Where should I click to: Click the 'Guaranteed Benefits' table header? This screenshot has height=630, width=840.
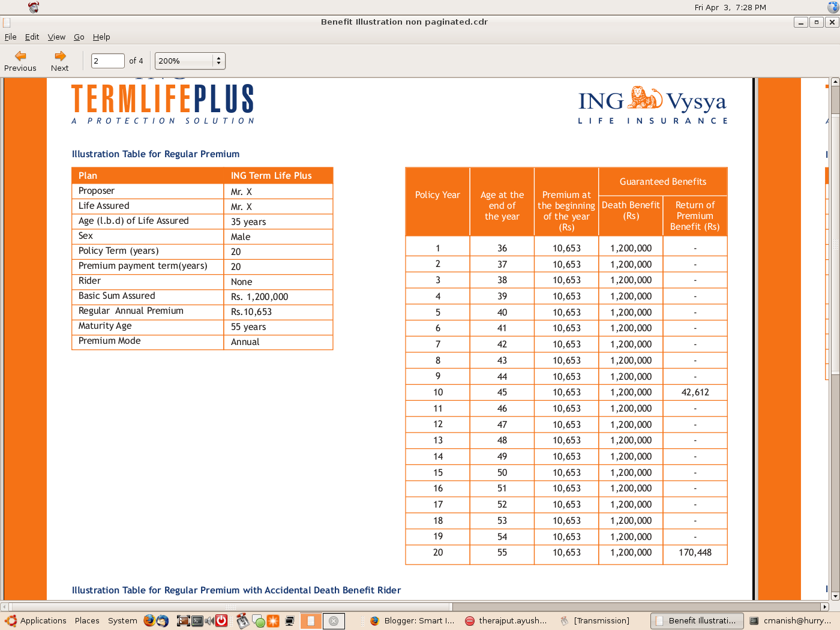[x=663, y=182]
